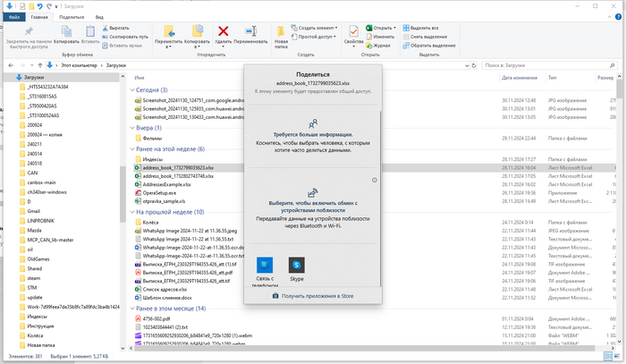Select the LINPROBNIK folder in navigation tree
Image resolution: width=626 pixels, height=364 pixels.
[45, 220]
